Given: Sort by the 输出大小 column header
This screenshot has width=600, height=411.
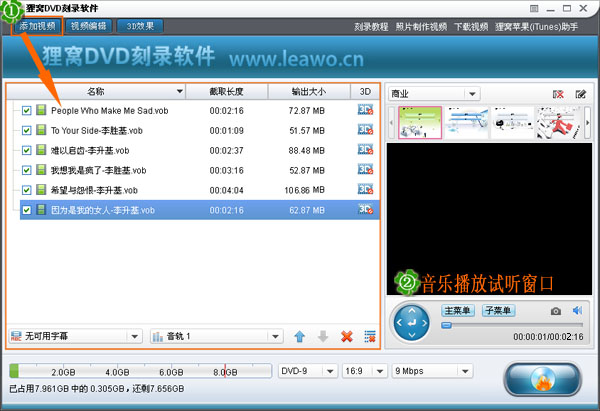Looking at the screenshot, I should (309, 91).
